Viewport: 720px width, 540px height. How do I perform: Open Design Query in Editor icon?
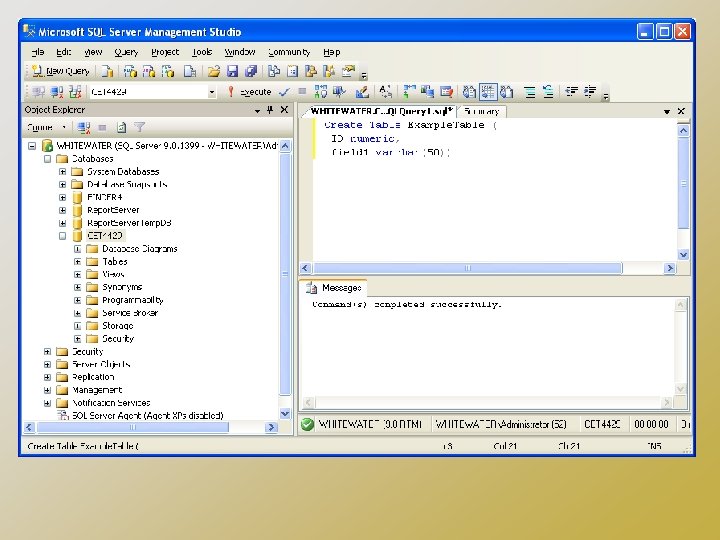click(x=362, y=92)
